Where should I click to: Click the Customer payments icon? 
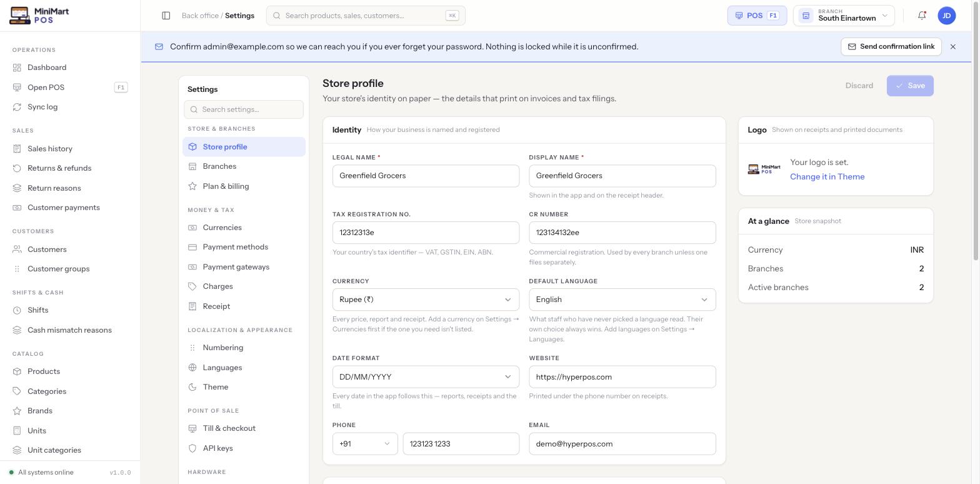[x=17, y=208]
